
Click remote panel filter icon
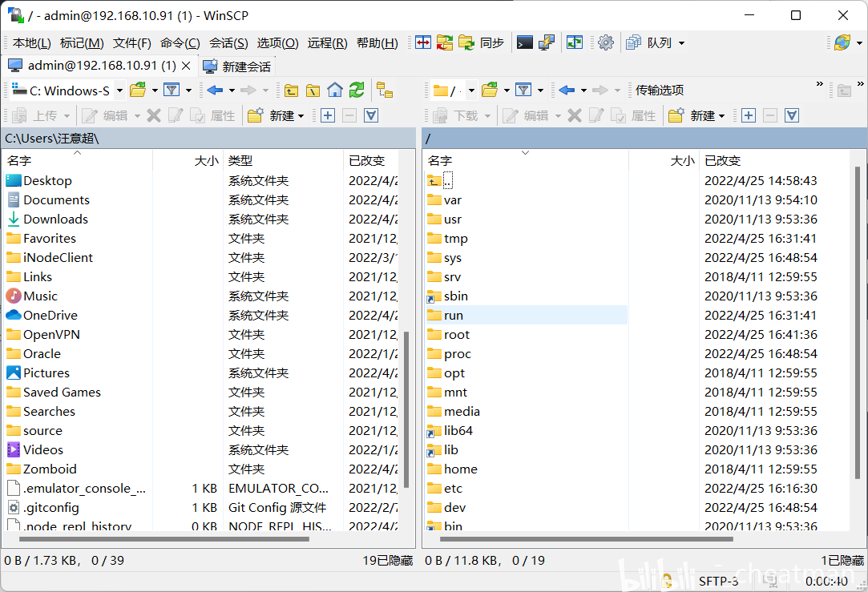523,91
